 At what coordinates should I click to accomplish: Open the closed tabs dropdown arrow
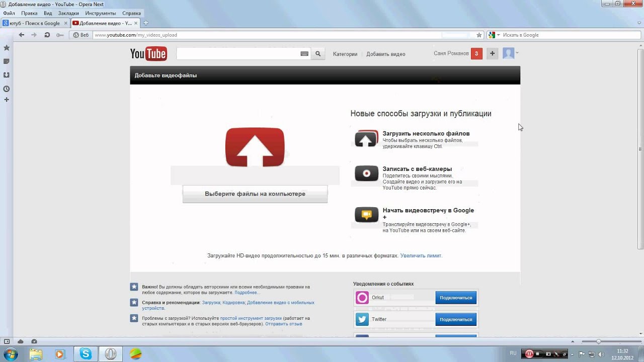pos(639,23)
